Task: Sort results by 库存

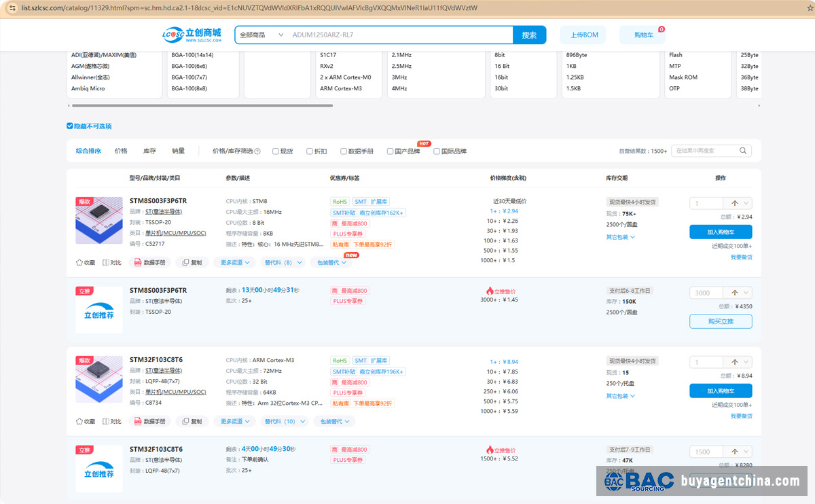Action: tap(149, 151)
